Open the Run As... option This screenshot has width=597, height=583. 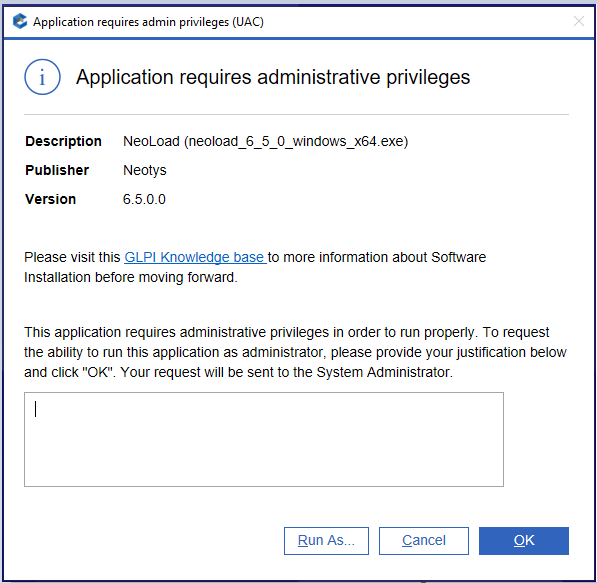coord(326,541)
